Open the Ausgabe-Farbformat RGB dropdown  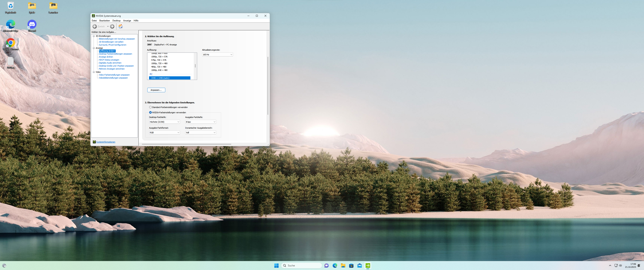(164, 133)
